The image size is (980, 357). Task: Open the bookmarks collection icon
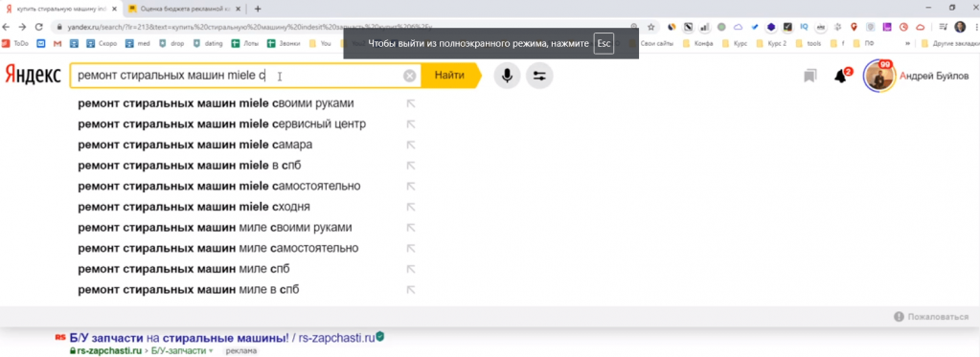[810, 77]
